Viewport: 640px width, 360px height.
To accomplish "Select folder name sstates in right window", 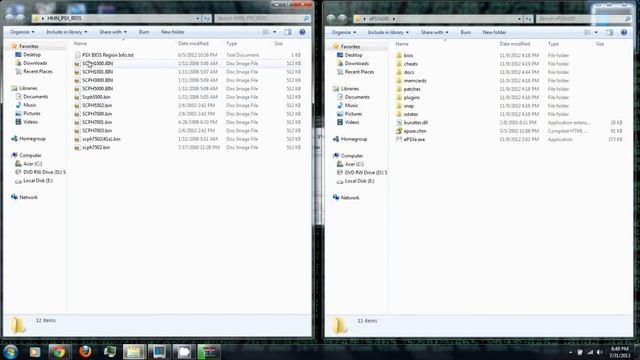I will (x=411, y=114).
